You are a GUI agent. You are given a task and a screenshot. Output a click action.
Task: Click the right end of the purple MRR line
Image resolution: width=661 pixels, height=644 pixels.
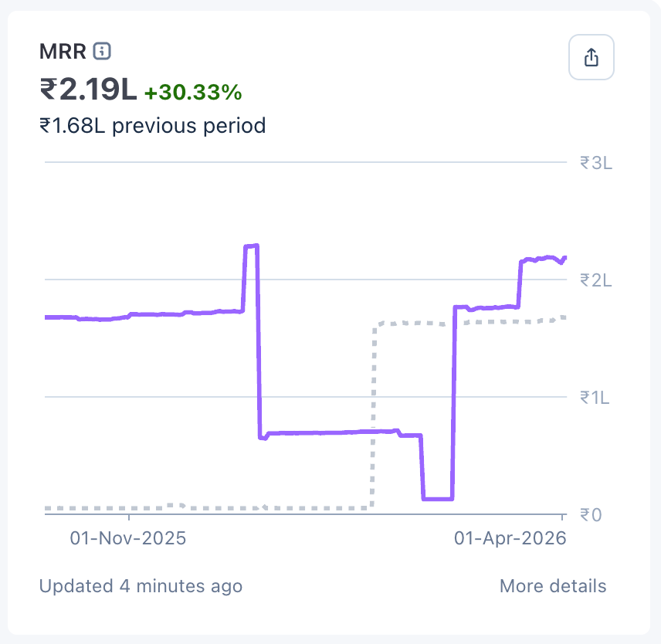coord(564,258)
